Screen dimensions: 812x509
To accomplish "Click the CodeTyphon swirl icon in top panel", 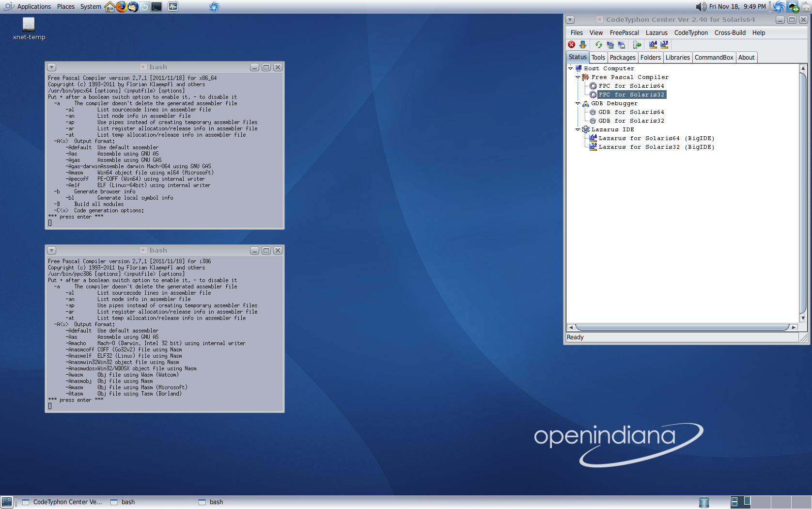I will [215, 6].
